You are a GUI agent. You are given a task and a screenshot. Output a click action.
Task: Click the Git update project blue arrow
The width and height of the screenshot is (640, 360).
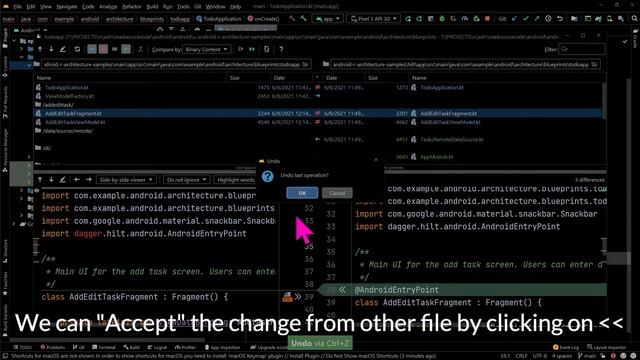[x=514, y=19]
